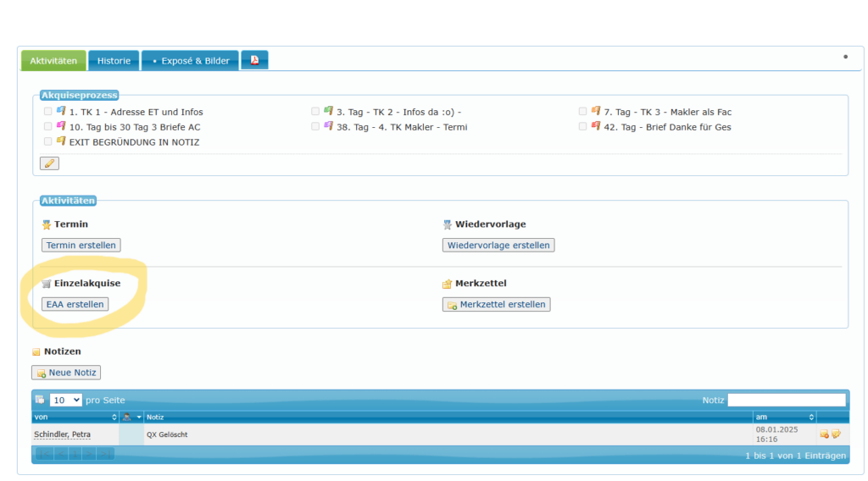Check the '1. TK 1 - Adresse ET und Infos' box

[x=48, y=112]
